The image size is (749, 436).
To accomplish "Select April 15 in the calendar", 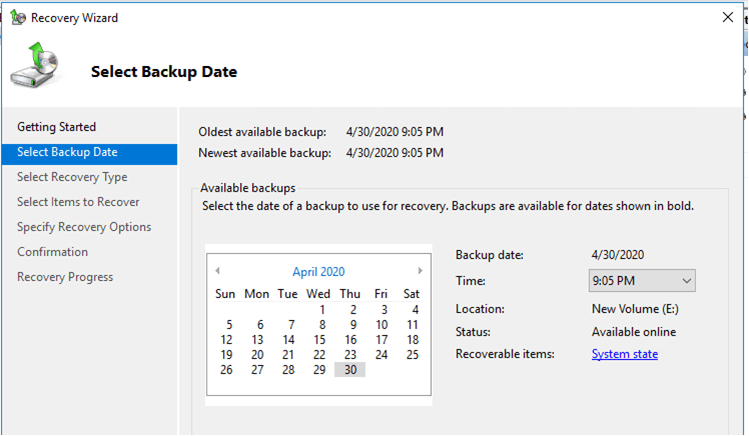I will [x=319, y=340].
